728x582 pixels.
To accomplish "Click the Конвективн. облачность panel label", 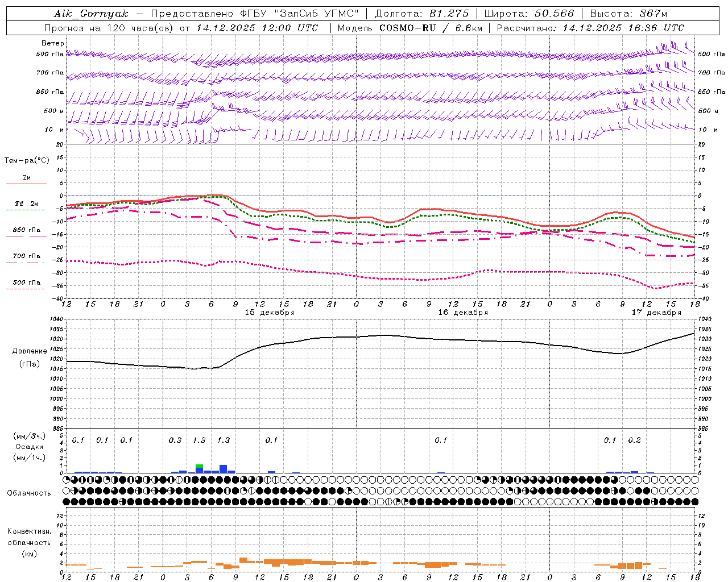I will (x=29, y=537).
